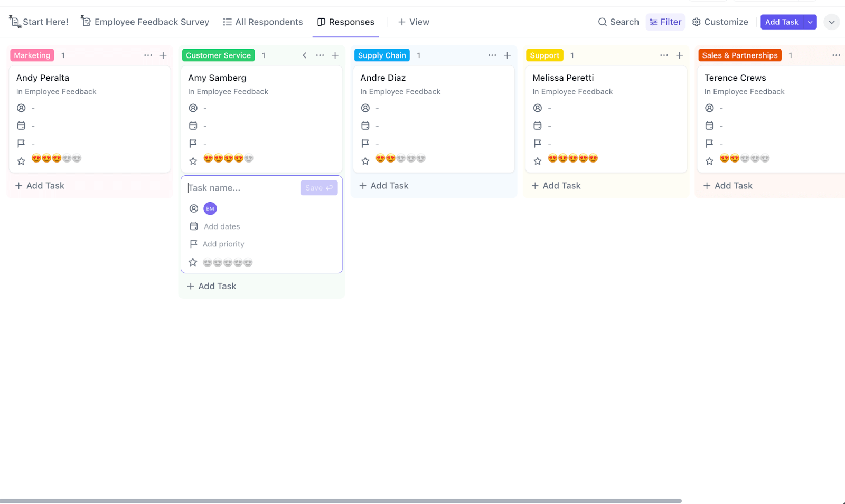Click Add Task under Supply Chain column
The height and width of the screenshot is (504, 845).
[x=383, y=186]
